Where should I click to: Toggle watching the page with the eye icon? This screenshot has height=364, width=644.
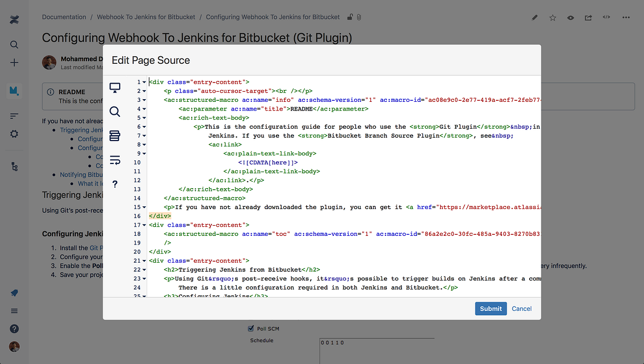coord(570,17)
